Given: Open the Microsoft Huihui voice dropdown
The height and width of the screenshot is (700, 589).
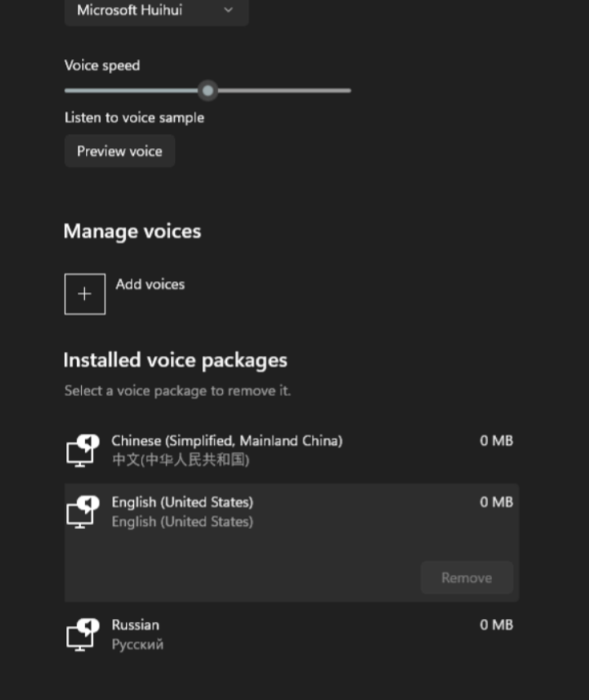Looking at the screenshot, I should [156, 10].
